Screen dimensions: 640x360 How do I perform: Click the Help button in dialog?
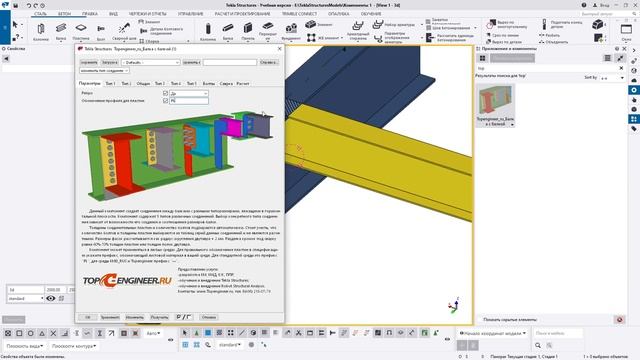pyautogui.click(x=268, y=62)
